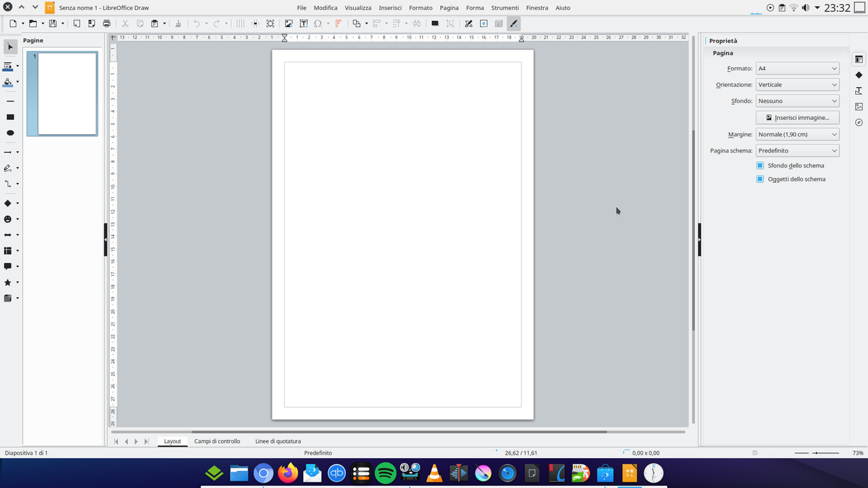Image resolution: width=868 pixels, height=488 pixels.
Task: Select the Lines and Arrows tool
Action: [x=8, y=152]
